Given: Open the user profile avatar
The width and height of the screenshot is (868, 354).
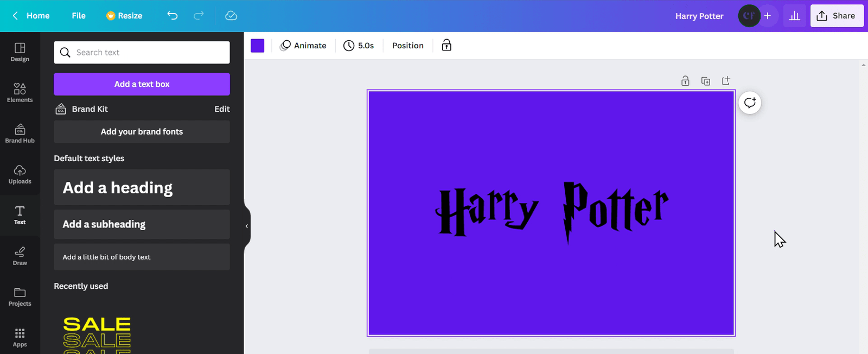Looking at the screenshot, I should pos(749,16).
